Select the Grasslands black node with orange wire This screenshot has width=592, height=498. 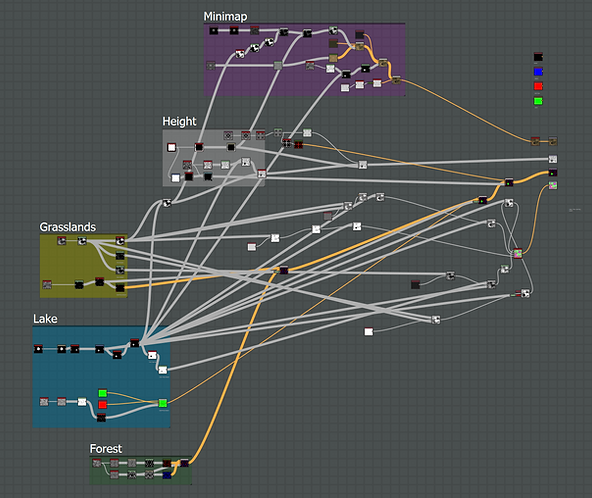pyautogui.click(x=120, y=288)
